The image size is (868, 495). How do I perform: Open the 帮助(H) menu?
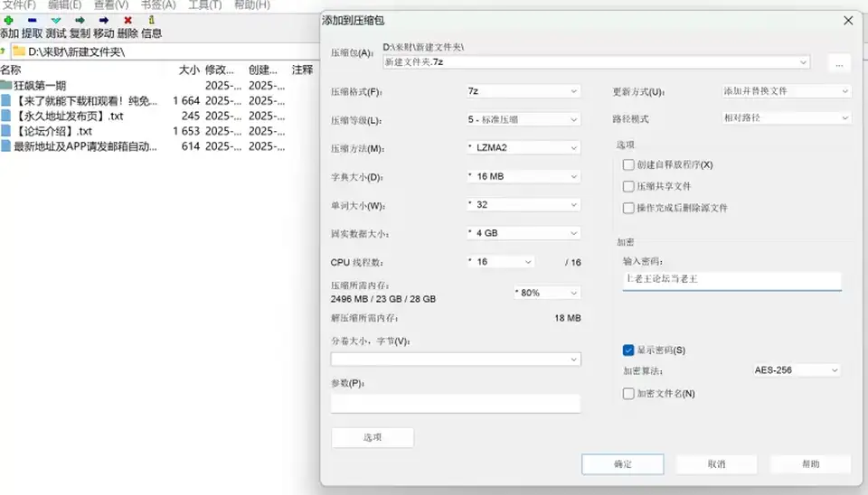[252, 5]
